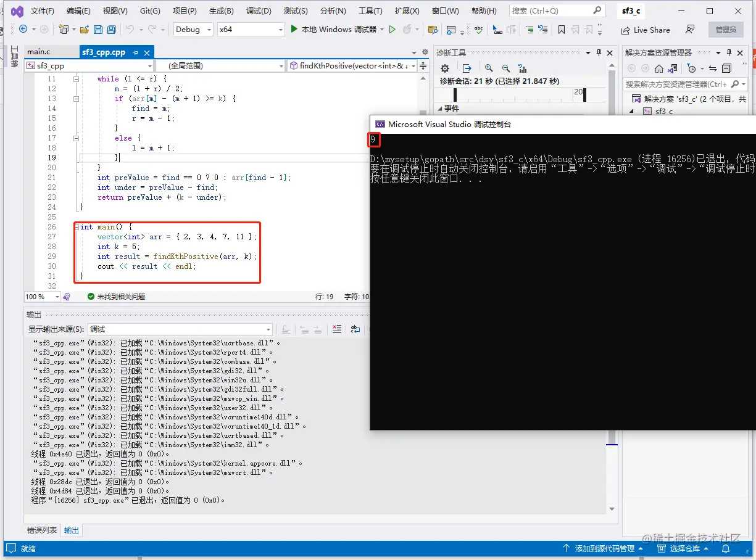The image size is (756, 560).
Task: Click the feedback person icon near Live Share
Action: point(690,30)
